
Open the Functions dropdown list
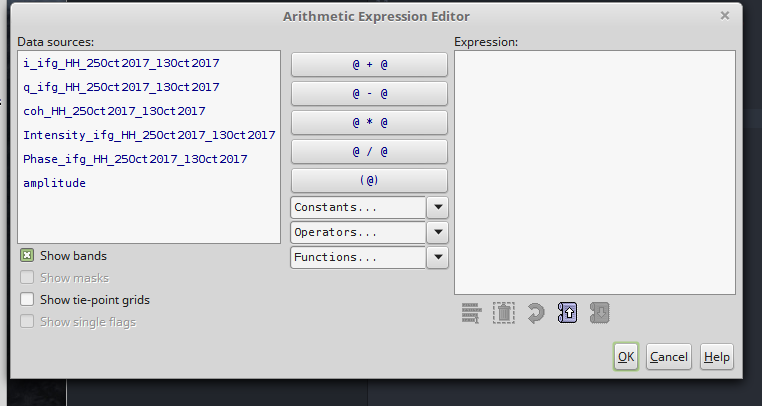[437, 257]
